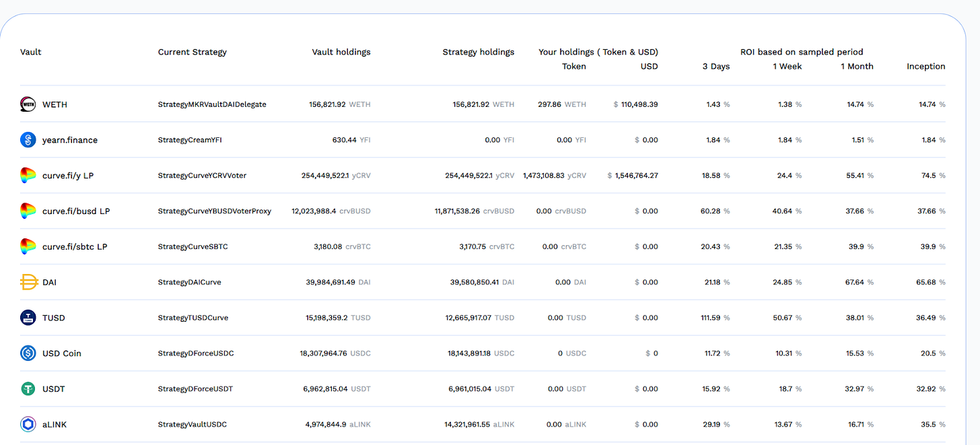The width and height of the screenshot is (980, 445).
Task: Click the StrategyVaultUSDC strategy cell
Action: click(x=192, y=424)
